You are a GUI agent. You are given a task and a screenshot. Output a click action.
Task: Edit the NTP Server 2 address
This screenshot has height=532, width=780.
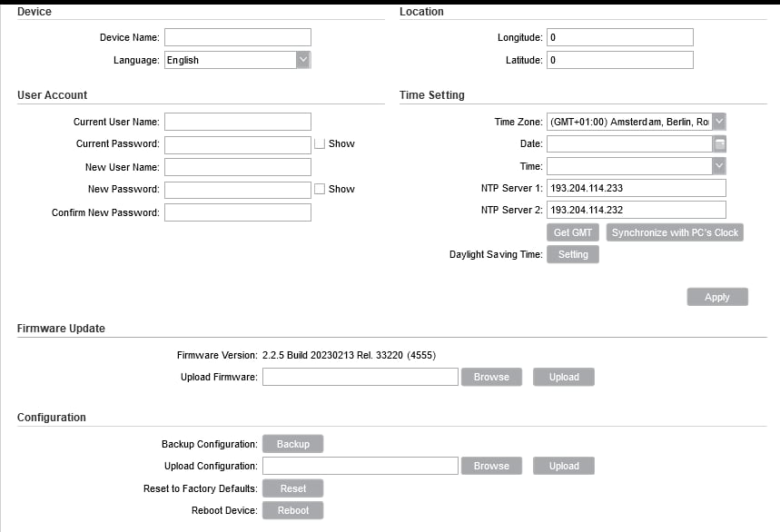(637, 210)
